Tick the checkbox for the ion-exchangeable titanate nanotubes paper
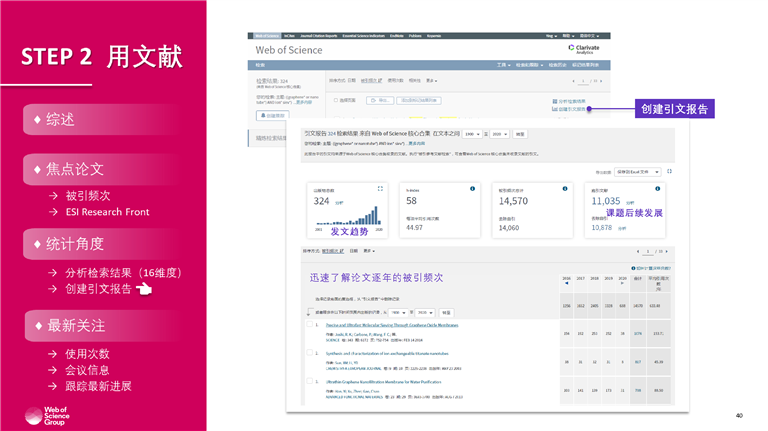Viewport: 768px width, 431px height. [310, 352]
